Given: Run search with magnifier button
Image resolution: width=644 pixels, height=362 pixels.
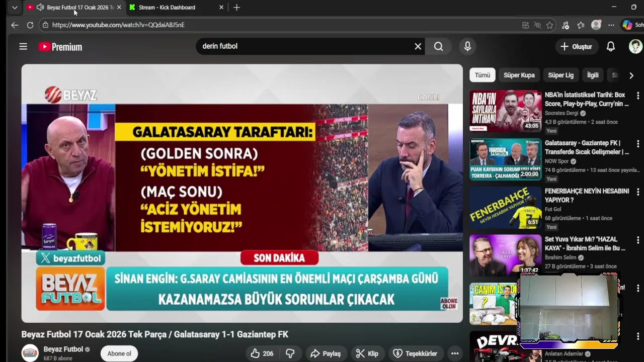Looking at the screenshot, I should (439, 46).
